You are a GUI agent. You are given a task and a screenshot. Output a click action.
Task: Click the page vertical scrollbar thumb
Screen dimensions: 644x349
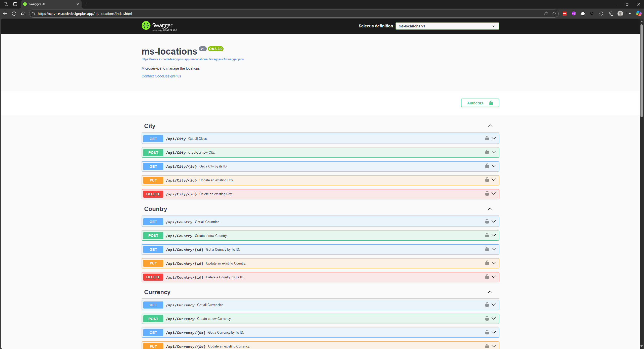click(641, 70)
